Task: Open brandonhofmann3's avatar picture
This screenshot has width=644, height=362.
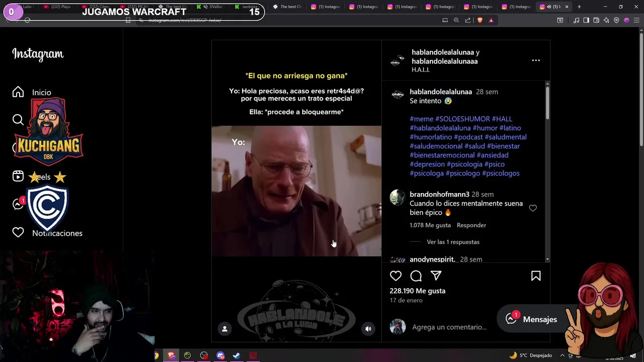Action: point(397,198)
